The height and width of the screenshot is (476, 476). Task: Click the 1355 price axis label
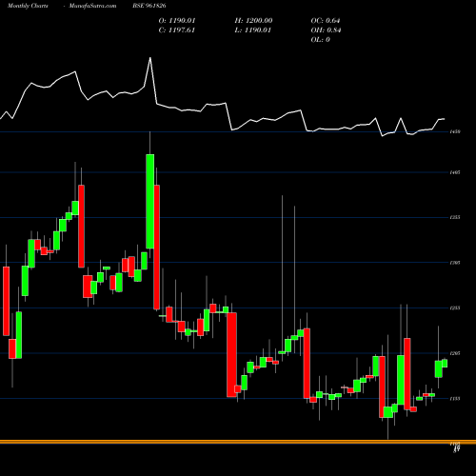click(455, 217)
